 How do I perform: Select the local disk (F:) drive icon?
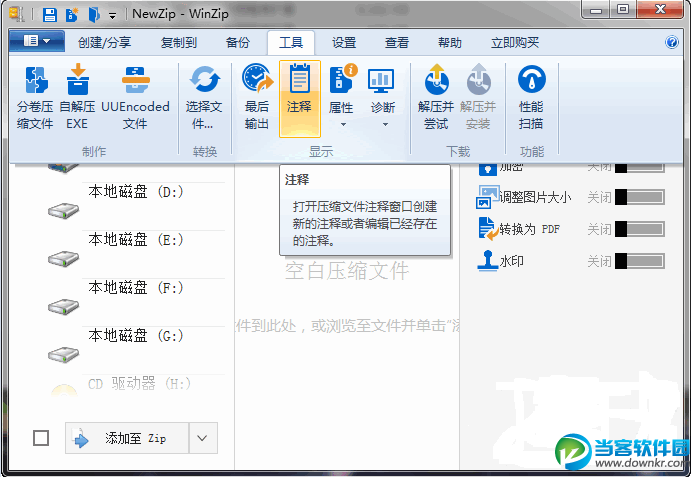[x=63, y=307]
